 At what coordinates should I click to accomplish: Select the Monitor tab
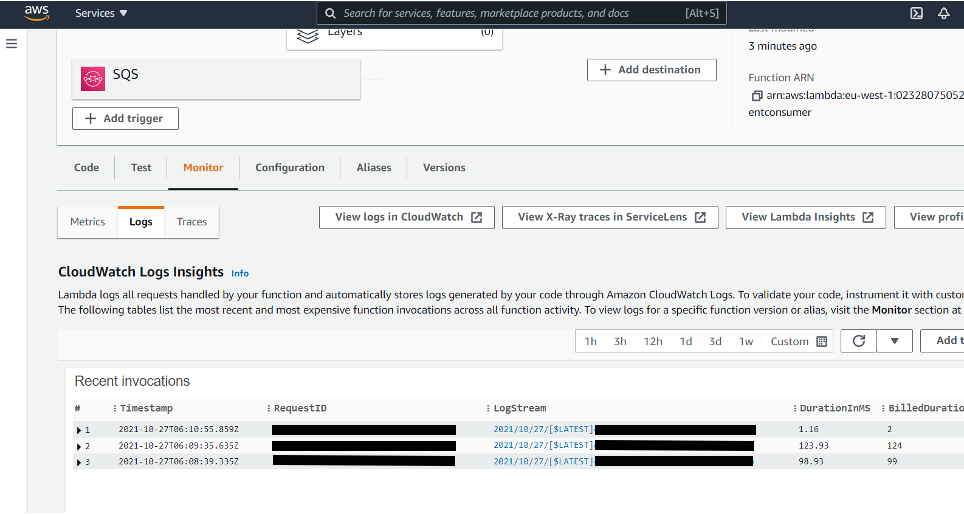(x=203, y=167)
